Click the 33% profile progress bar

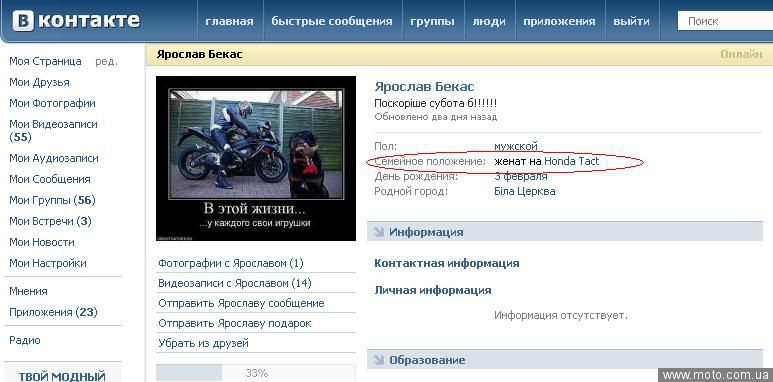(256, 373)
